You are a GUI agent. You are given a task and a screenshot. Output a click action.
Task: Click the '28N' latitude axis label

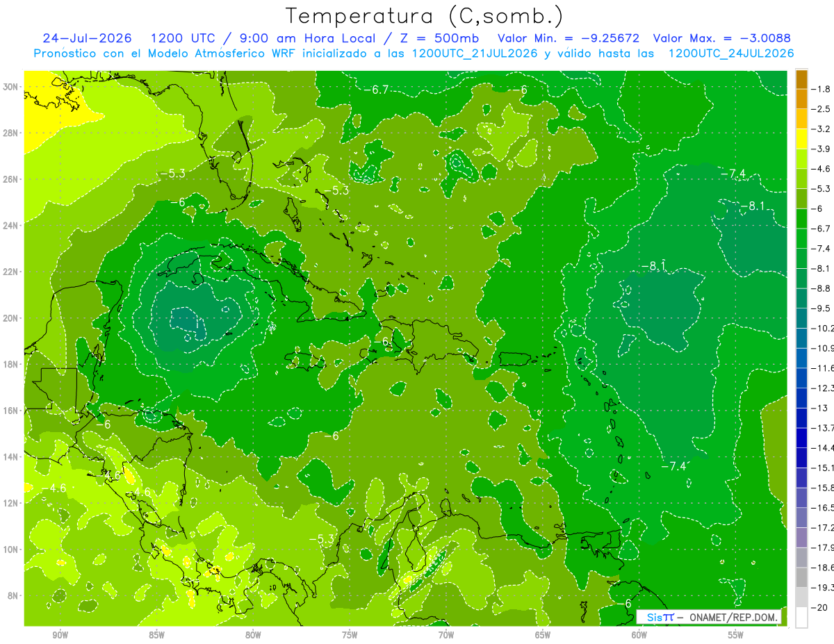point(11,133)
